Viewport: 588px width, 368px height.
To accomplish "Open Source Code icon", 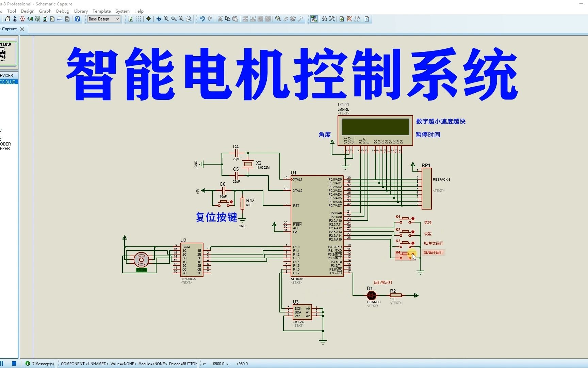I will tap(60, 19).
